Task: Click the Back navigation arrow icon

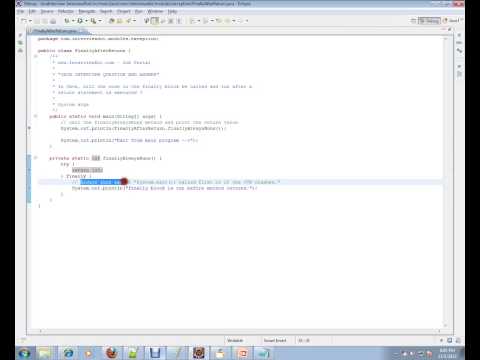Action: [x=227, y=21]
